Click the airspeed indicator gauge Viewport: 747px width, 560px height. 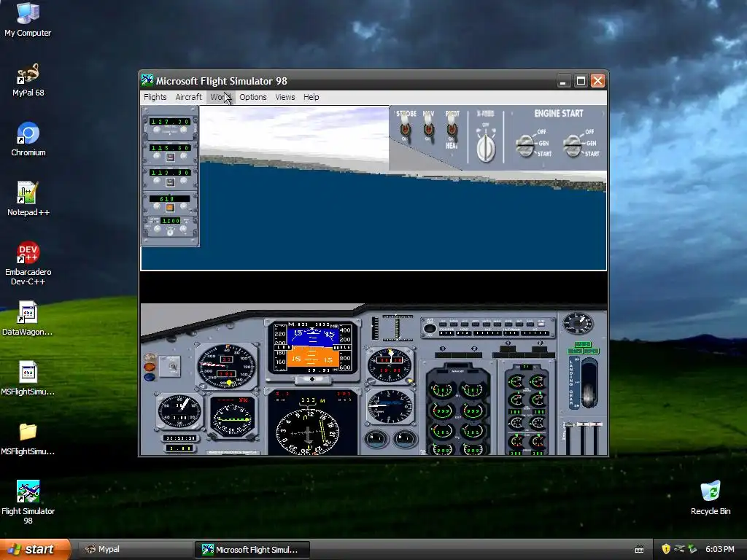click(x=226, y=366)
